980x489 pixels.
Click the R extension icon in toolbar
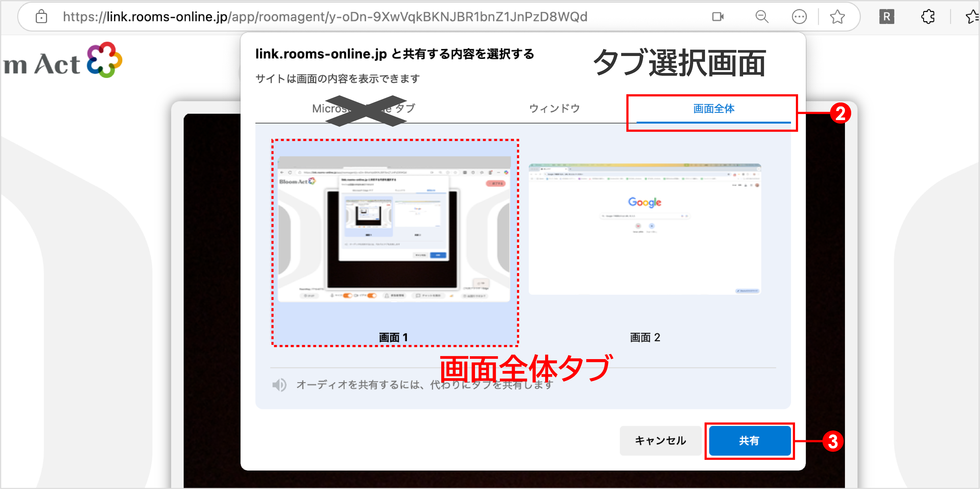[x=887, y=17]
